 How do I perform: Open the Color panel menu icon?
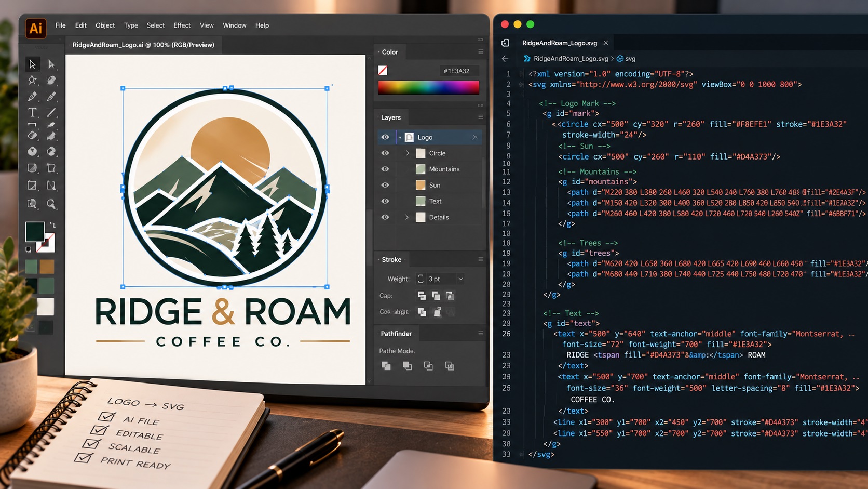point(481,51)
